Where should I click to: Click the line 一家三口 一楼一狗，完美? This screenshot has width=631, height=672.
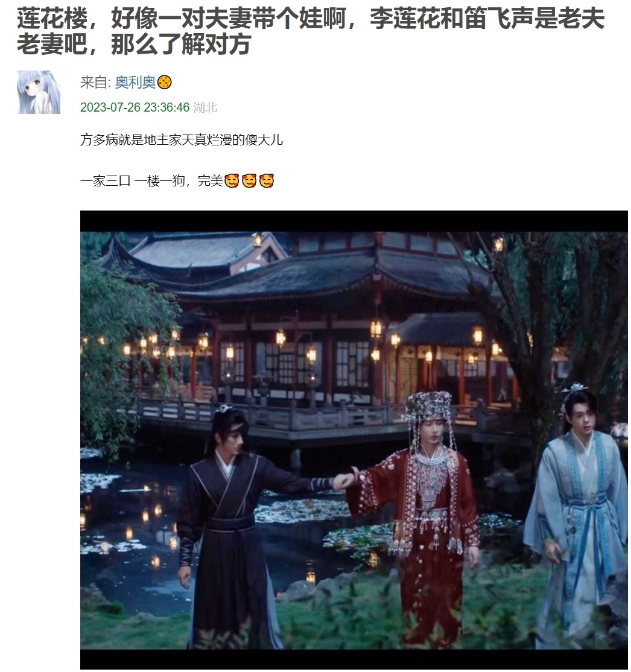pos(152,181)
